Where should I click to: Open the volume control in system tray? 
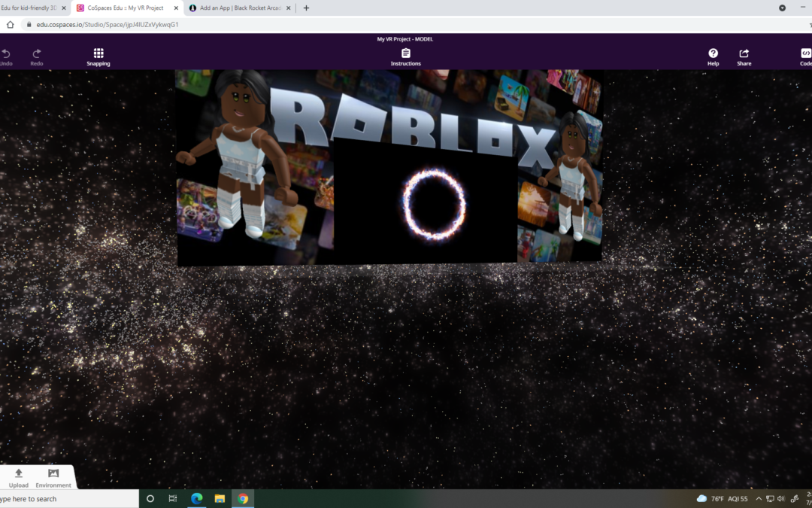780,499
